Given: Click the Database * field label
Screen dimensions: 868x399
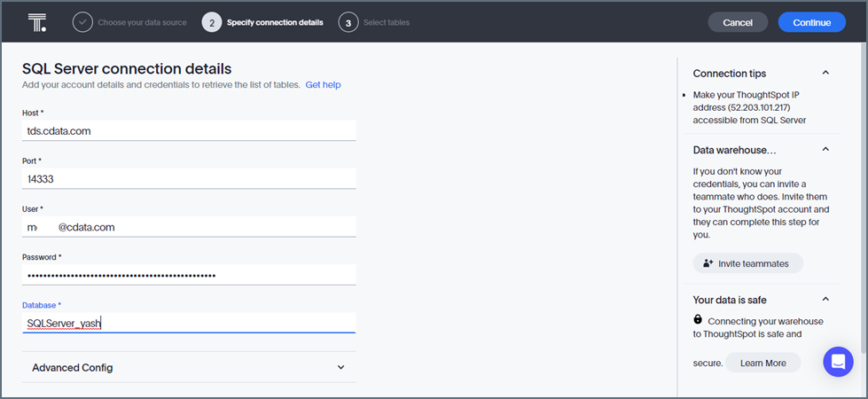Looking at the screenshot, I should (42, 305).
